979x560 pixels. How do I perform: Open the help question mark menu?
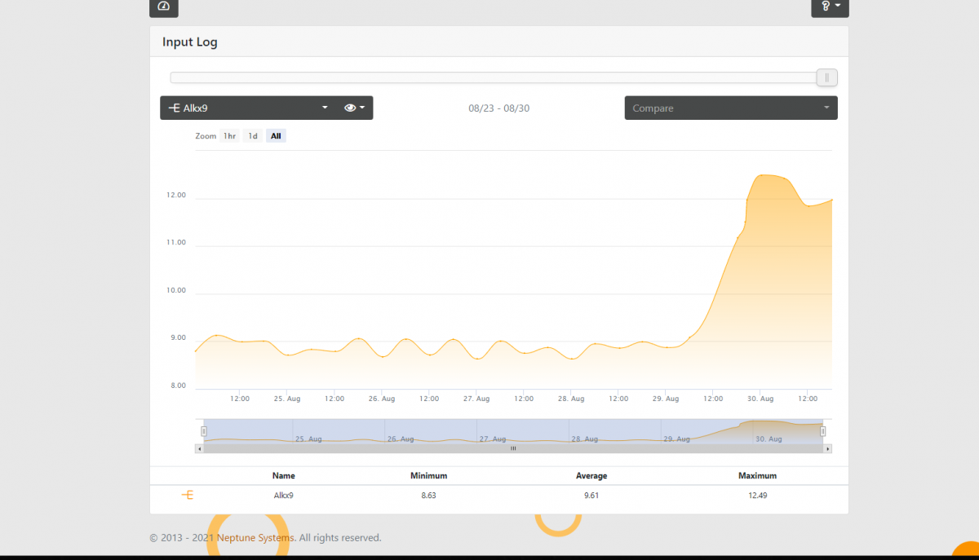click(x=830, y=7)
